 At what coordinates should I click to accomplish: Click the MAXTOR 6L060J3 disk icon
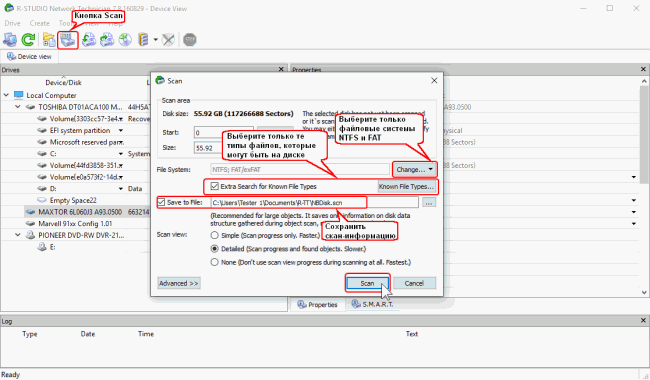[30, 212]
